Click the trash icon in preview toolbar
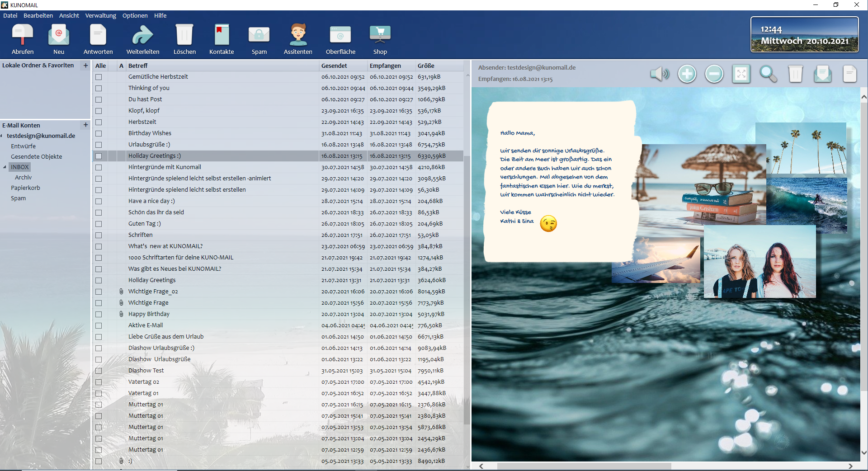 pyautogui.click(x=796, y=74)
